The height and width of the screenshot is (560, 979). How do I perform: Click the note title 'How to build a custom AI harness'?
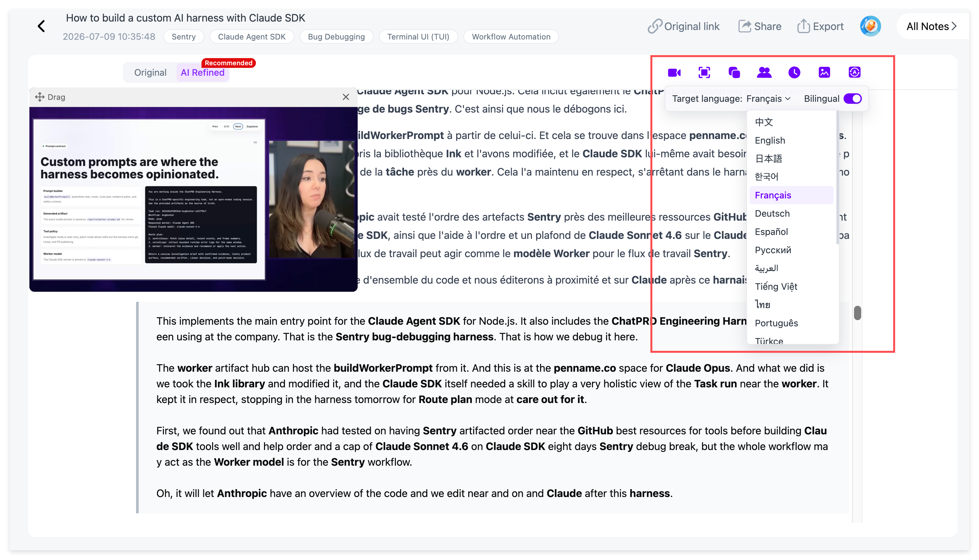click(185, 18)
